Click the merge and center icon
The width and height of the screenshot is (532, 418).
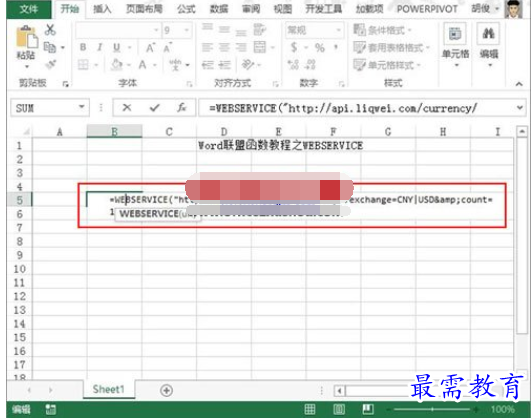260,48
